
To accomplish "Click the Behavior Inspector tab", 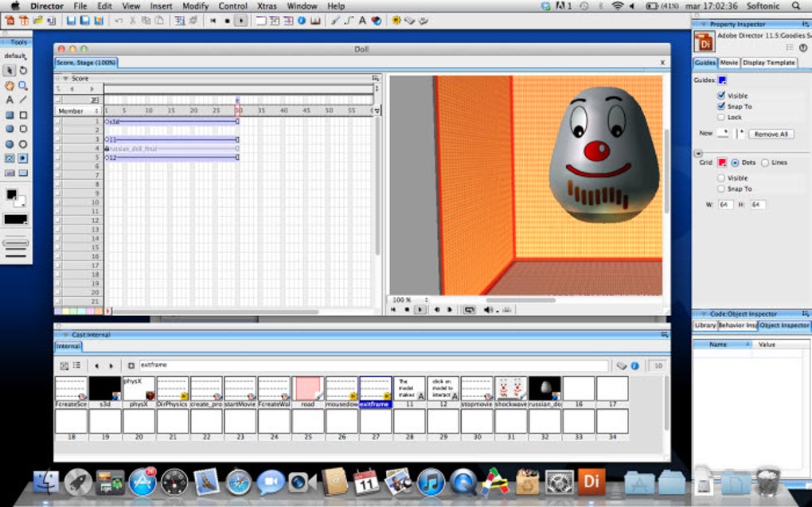I will click(737, 326).
